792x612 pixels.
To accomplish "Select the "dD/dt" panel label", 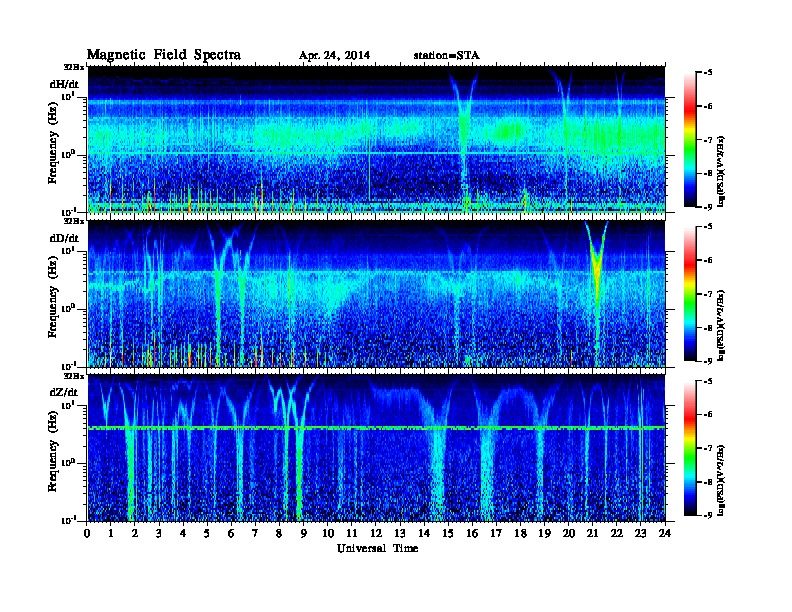I will 65,238.
